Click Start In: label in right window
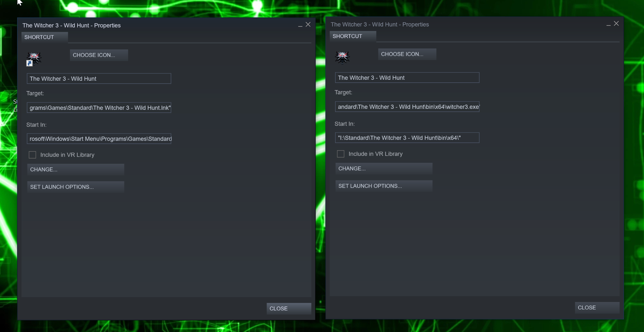Screen dimensions: 644x332 pos(345,124)
